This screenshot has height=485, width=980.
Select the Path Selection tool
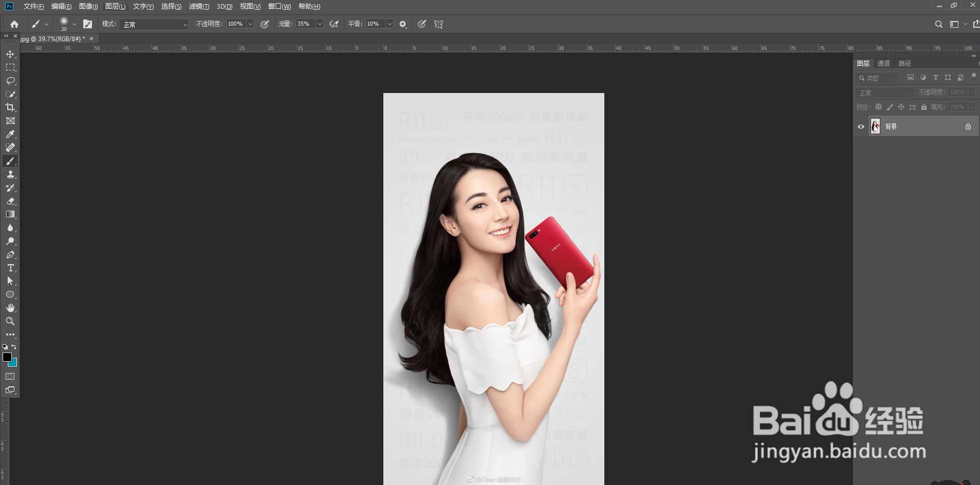[x=10, y=281]
